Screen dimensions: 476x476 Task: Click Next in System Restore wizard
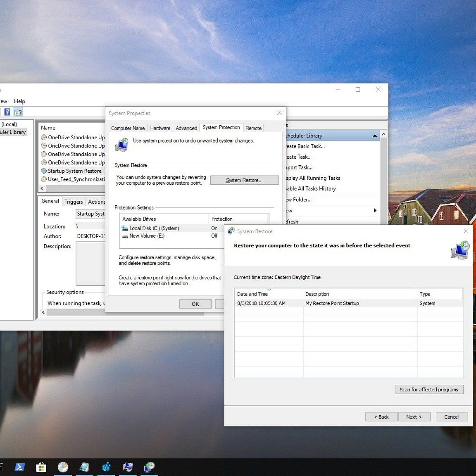pyautogui.click(x=414, y=417)
